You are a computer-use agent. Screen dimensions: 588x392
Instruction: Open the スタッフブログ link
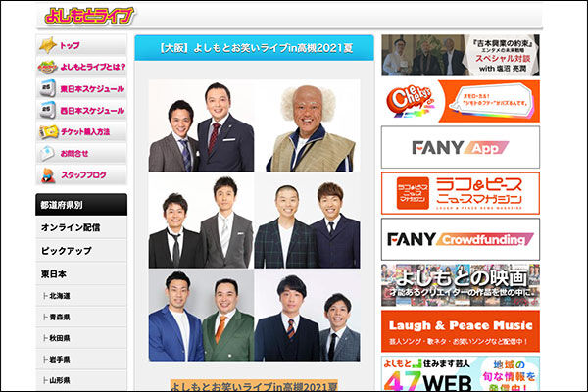click(x=81, y=174)
